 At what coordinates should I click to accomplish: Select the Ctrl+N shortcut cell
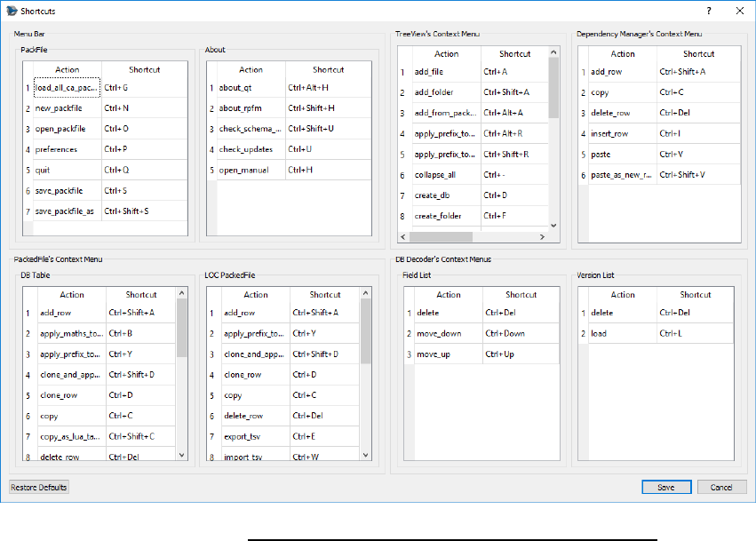tap(145, 108)
